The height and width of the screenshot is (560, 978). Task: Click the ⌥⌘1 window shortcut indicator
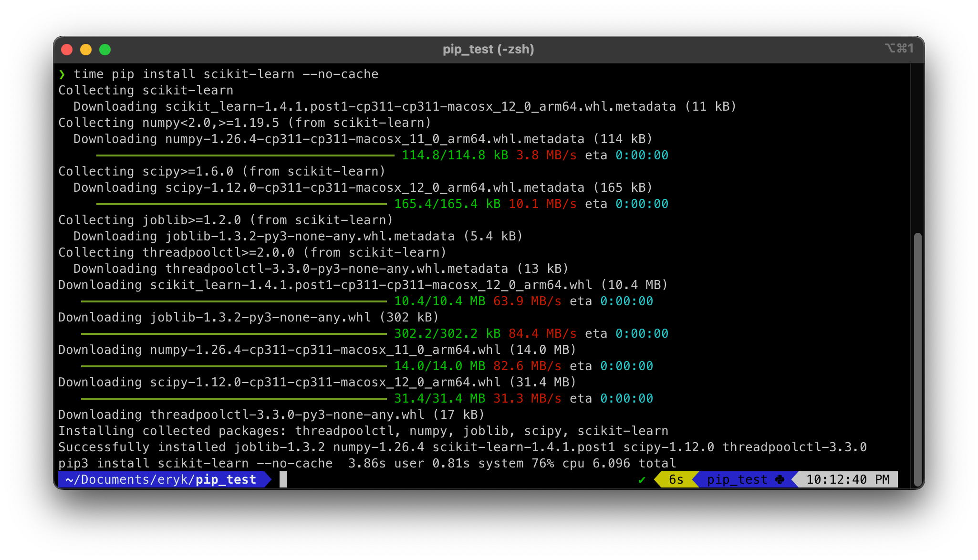[899, 48]
